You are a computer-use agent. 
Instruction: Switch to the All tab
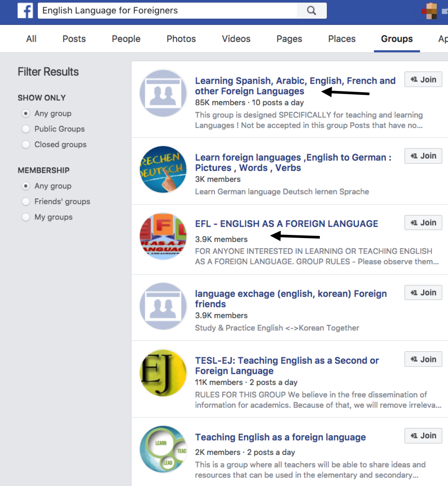coord(31,39)
